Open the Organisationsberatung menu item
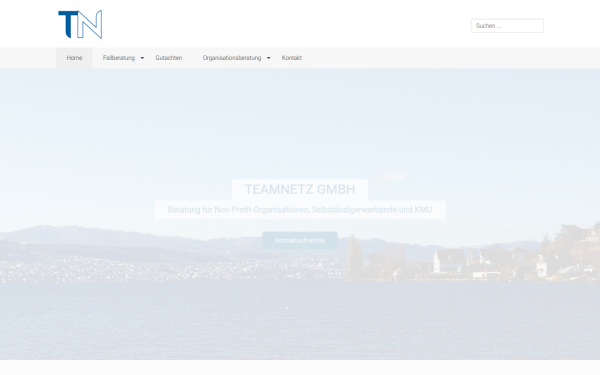This screenshot has width=600, height=375. click(x=232, y=58)
